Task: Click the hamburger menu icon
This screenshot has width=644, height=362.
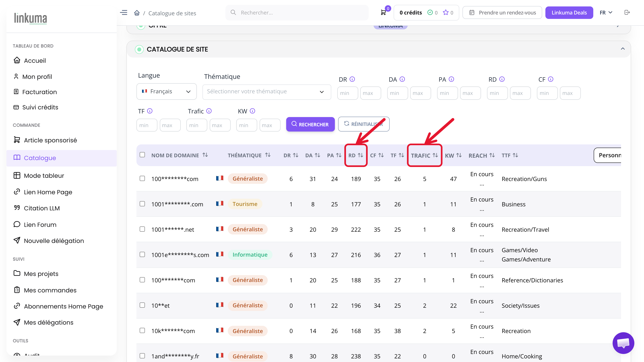Action: click(124, 12)
